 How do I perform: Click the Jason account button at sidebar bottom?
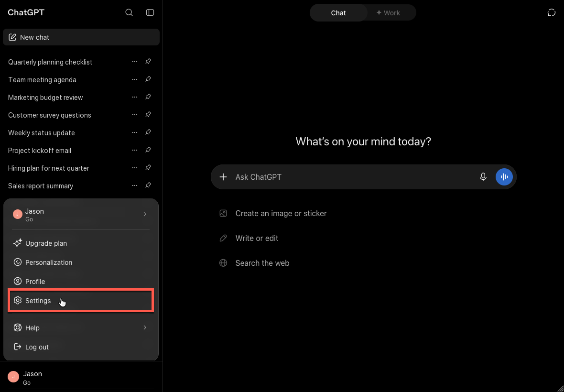[81, 377]
